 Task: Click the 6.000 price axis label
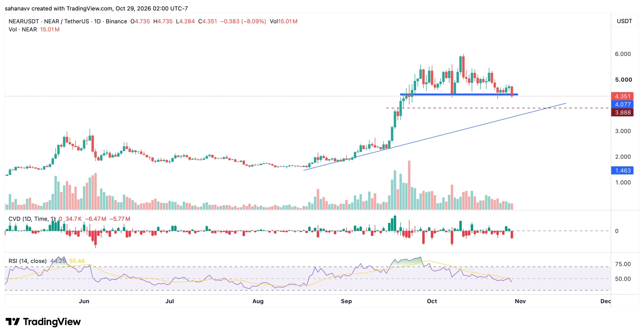(623, 54)
